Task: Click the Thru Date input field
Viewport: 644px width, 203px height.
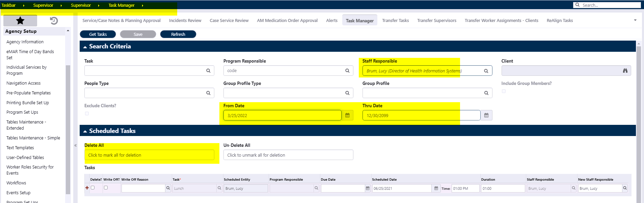Action: pos(421,115)
